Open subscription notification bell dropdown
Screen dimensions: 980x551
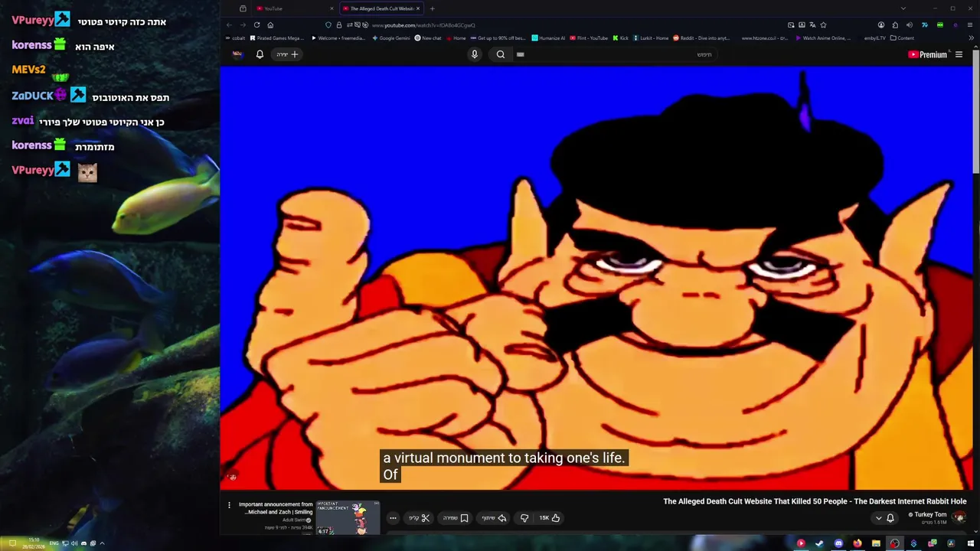click(884, 518)
